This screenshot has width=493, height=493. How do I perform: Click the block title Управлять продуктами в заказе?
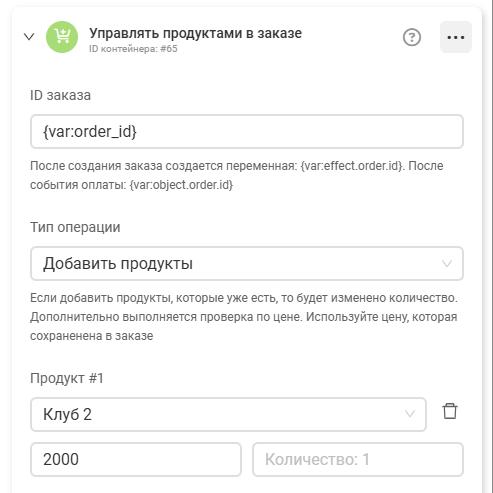coord(195,33)
